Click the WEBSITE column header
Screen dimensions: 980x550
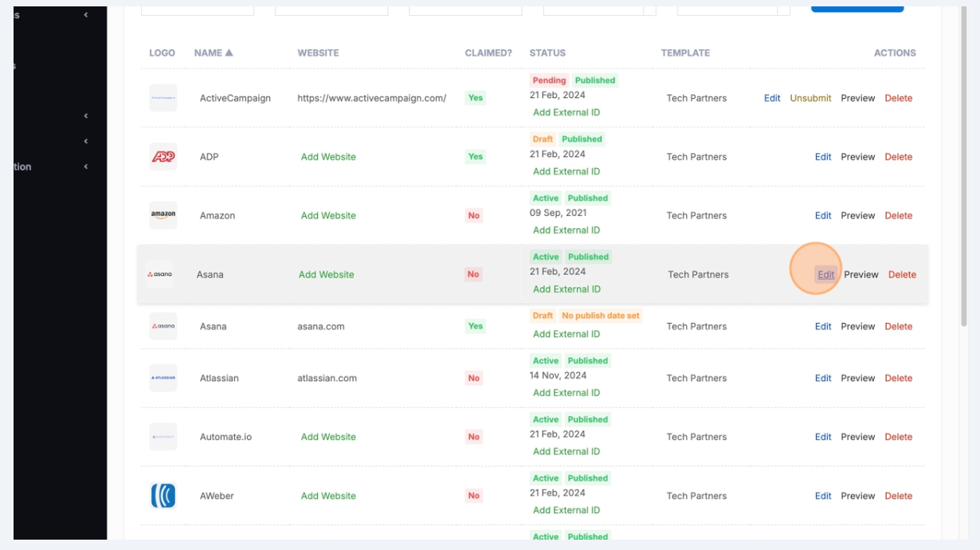click(x=318, y=53)
